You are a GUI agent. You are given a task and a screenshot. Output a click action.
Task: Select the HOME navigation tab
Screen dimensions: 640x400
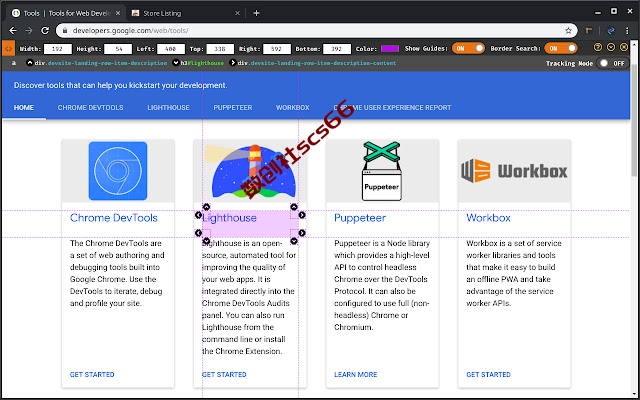24,108
